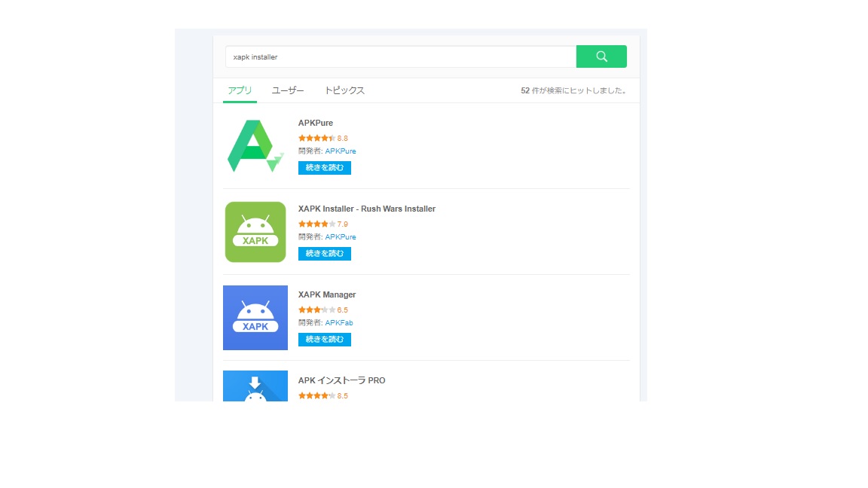Click the green search magnifier button
Screen dimensions: 868x488
click(601, 56)
